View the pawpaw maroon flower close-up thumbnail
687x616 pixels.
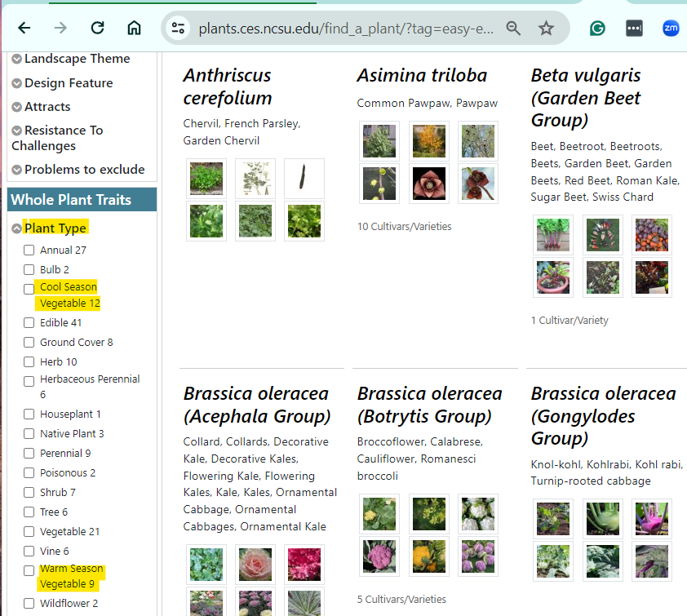coord(429,184)
